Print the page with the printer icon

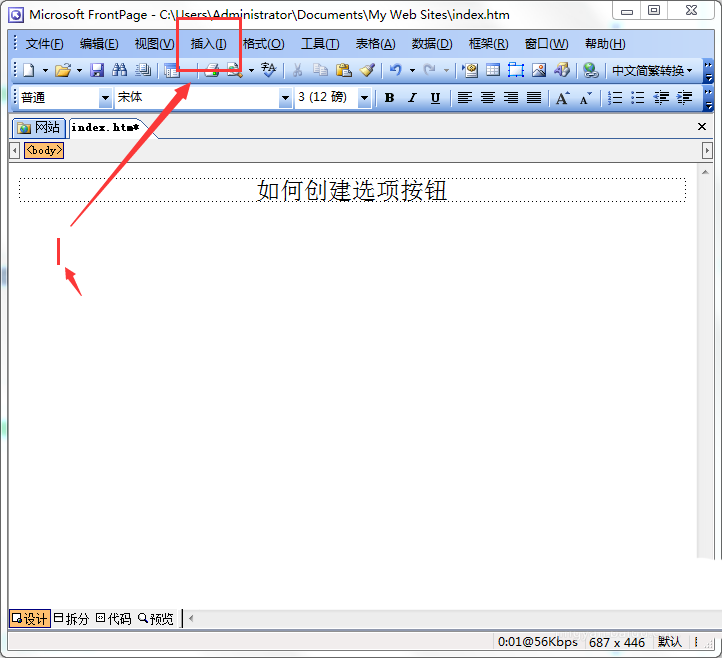(x=212, y=70)
